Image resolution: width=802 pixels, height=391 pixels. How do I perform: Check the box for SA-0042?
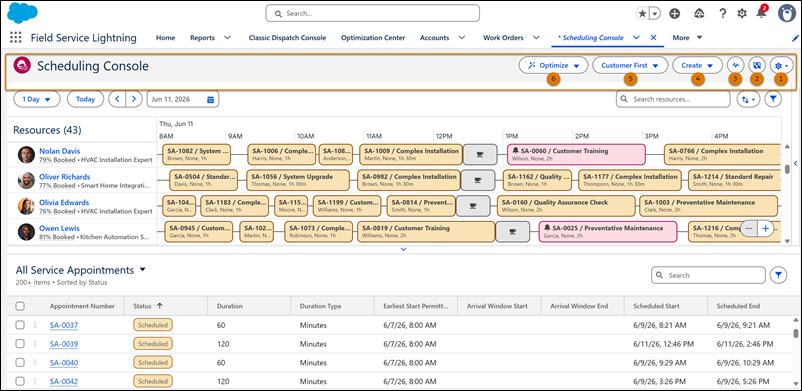20,381
